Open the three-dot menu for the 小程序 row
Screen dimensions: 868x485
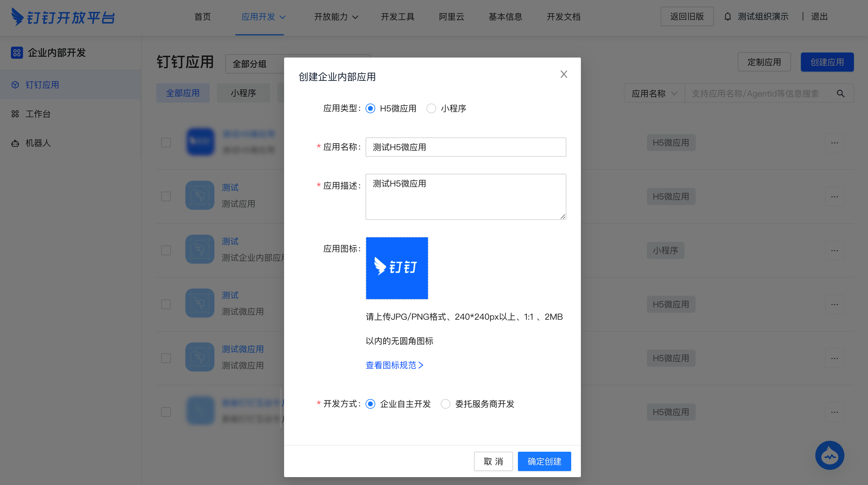[x=834, y=250]
